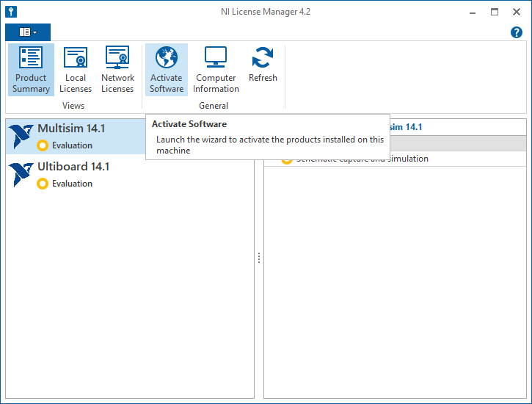Click the key icon in the title bar
Image resolution: width=532 pixels, height=404 pixels.
pos(11,12)
